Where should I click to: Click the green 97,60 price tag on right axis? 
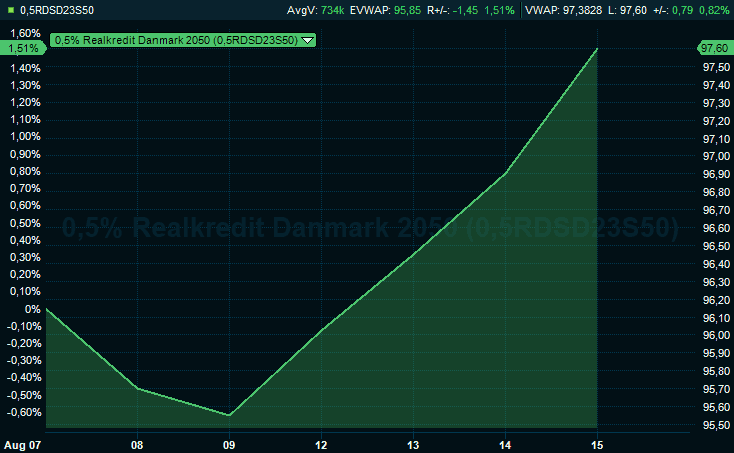pos(714,48)
